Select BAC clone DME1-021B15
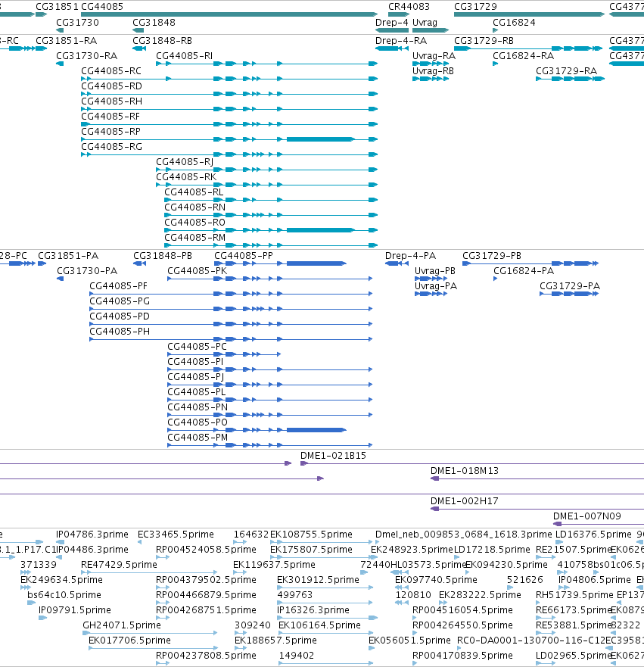Image resolution: width=644 pixels, height=667 pixels. pyautogui.click(x=333, y=456)
